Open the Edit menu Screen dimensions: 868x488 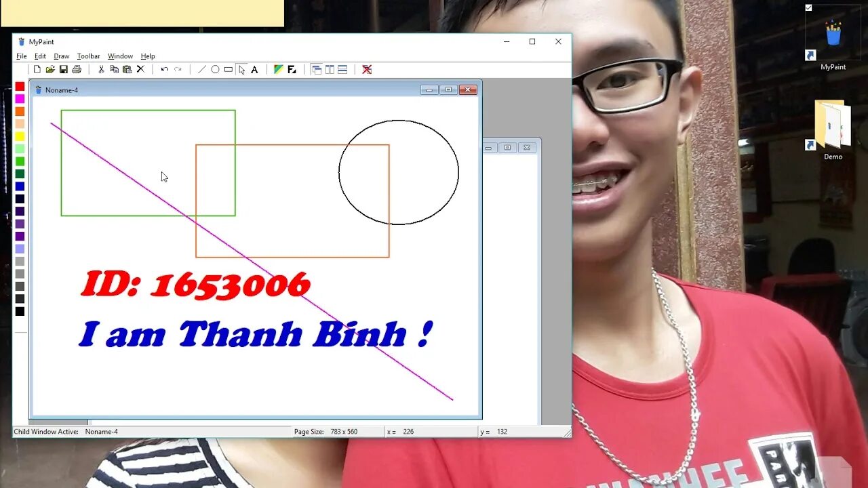(x=41, y=56)
